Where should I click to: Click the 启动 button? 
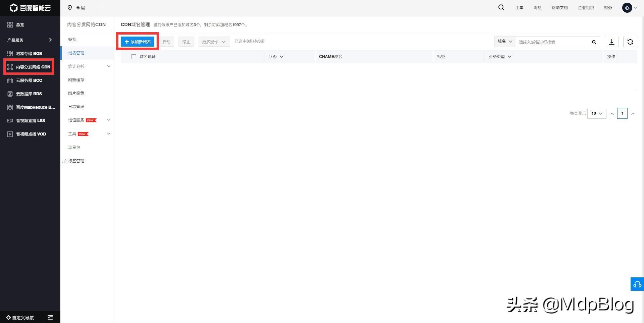pyautogui.click(x=166, y=42)
